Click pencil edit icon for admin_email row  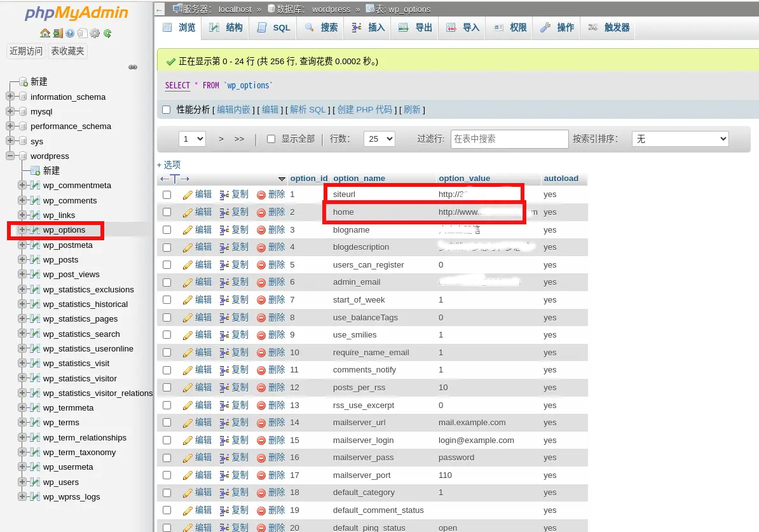point(188,283)
